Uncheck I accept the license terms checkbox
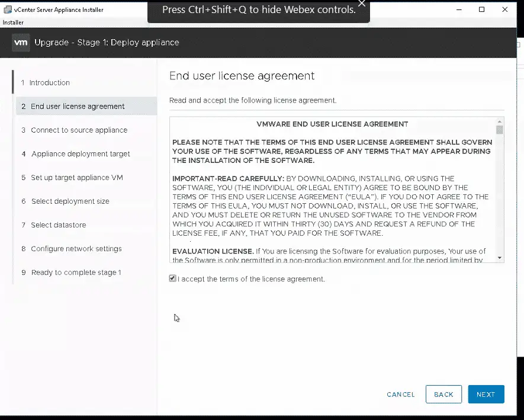Screen dimensions: 524x420 pyautogui.click(x=172, y=278)
